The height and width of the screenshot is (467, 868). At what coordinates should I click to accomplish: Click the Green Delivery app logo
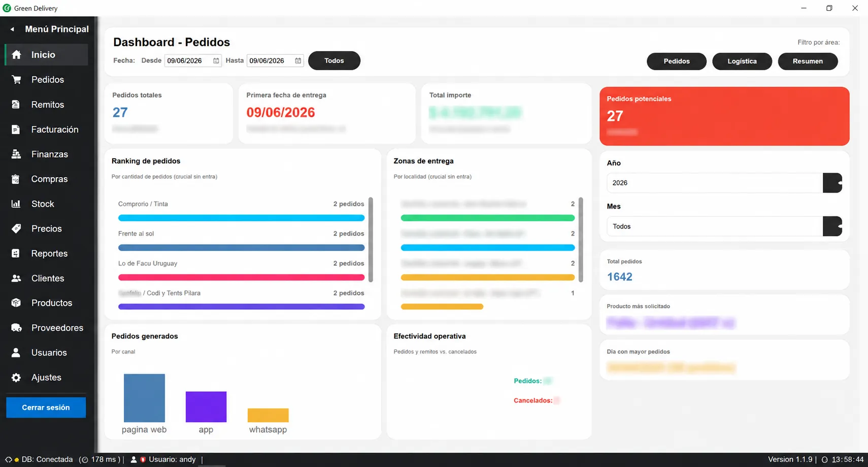(x=7, y=8)
